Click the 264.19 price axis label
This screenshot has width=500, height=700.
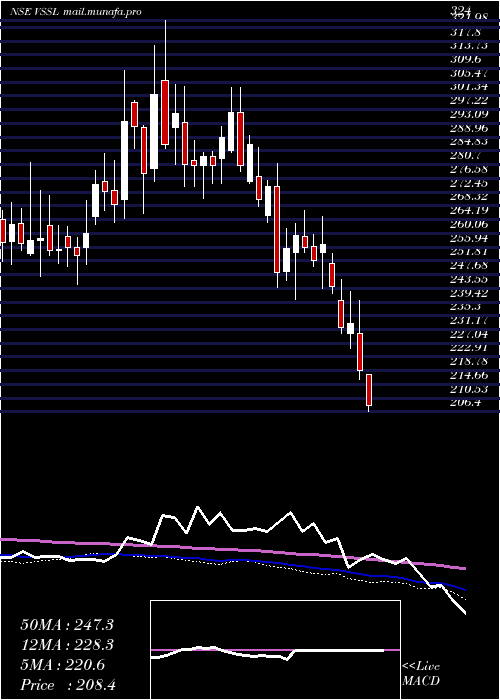point(469,210)
